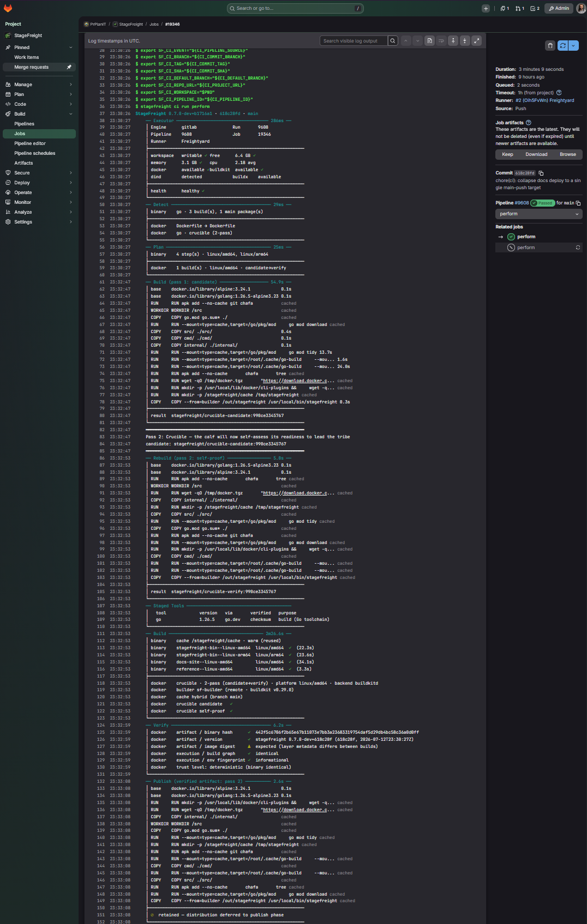Go to Jobs breadcrumb
The width and height of the screenshot is (587, 924).
pos(154,24)
